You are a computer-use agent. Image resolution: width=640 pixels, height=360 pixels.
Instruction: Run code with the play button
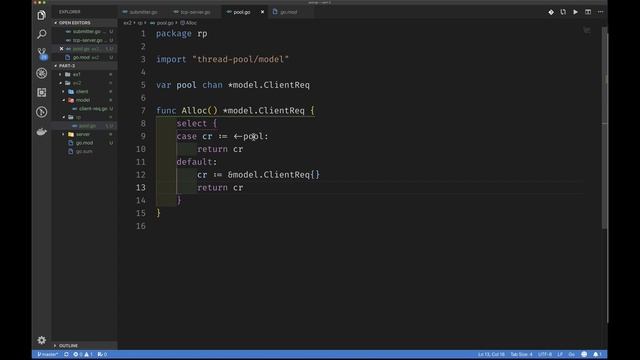576,12
